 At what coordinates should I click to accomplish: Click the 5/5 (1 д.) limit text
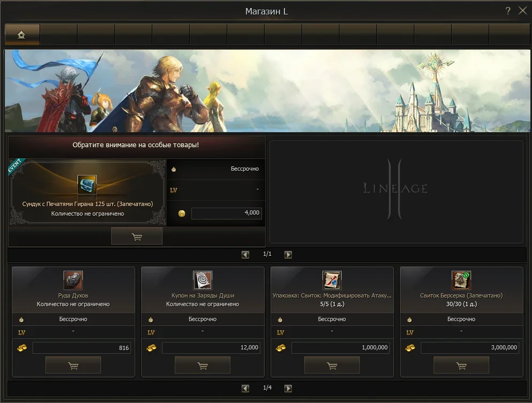(332, 304)
